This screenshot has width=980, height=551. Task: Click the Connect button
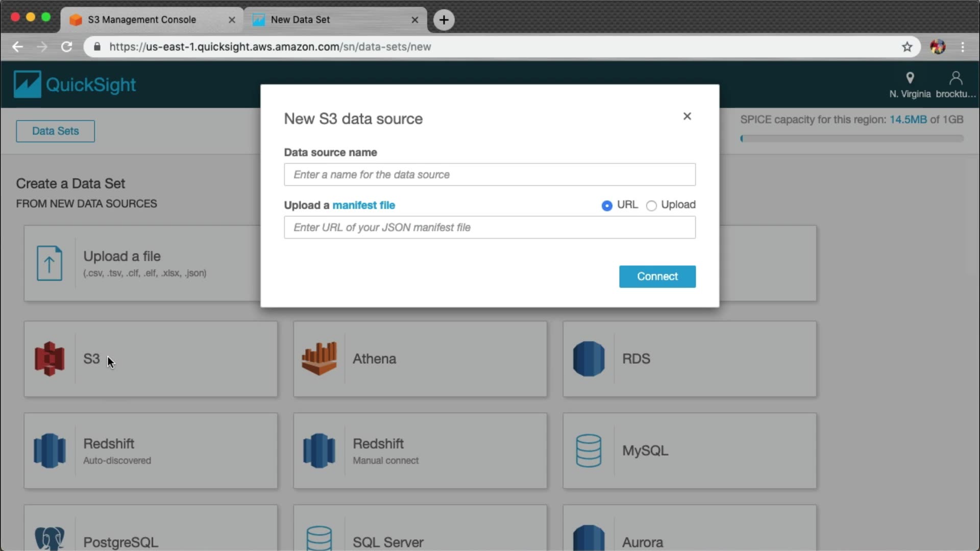[x=657, y=277]
